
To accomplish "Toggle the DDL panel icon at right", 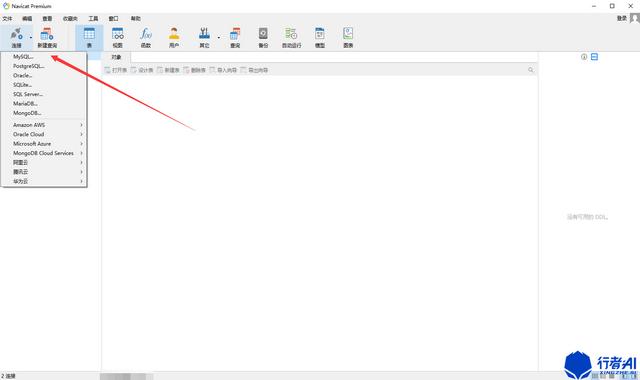I will (594, 57).
